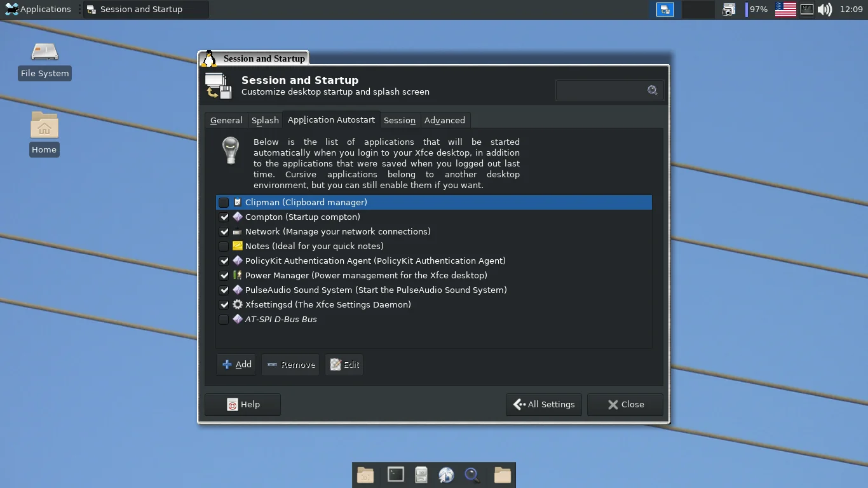Image resolution: width=868 pixels, height=488 pixels.
Task: Open the magnifying glass finder in the dock
Action: [472, 475]
